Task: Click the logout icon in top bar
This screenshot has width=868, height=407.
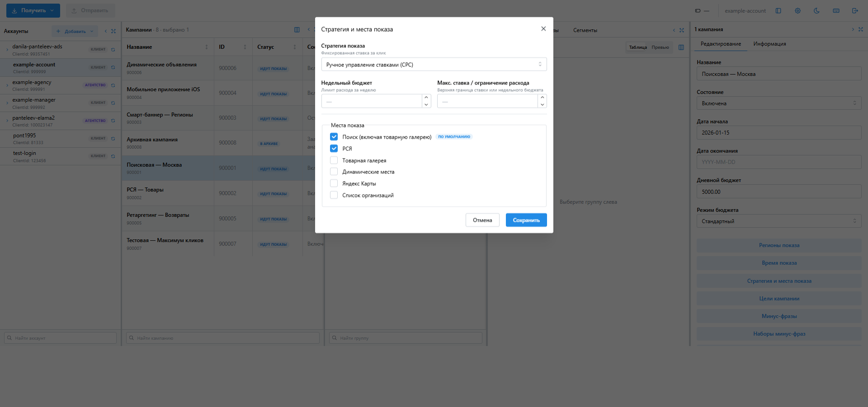Action: coord(855,11)
